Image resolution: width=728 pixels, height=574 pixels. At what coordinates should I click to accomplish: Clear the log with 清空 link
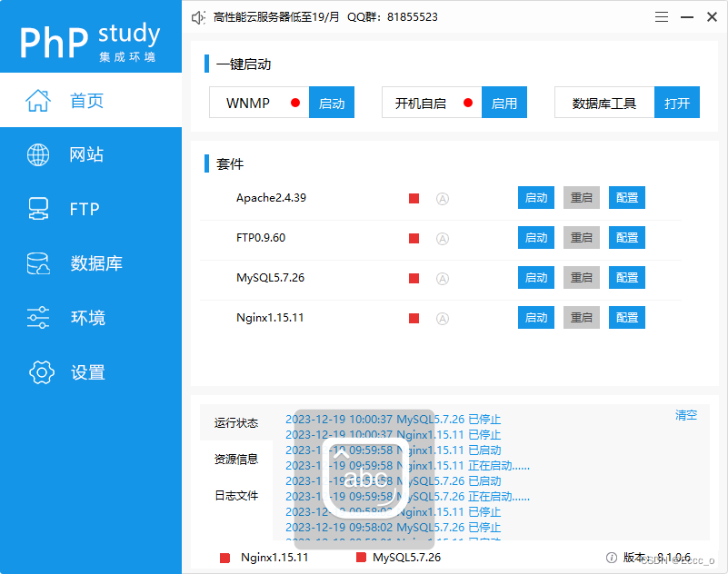coord(686,415)
